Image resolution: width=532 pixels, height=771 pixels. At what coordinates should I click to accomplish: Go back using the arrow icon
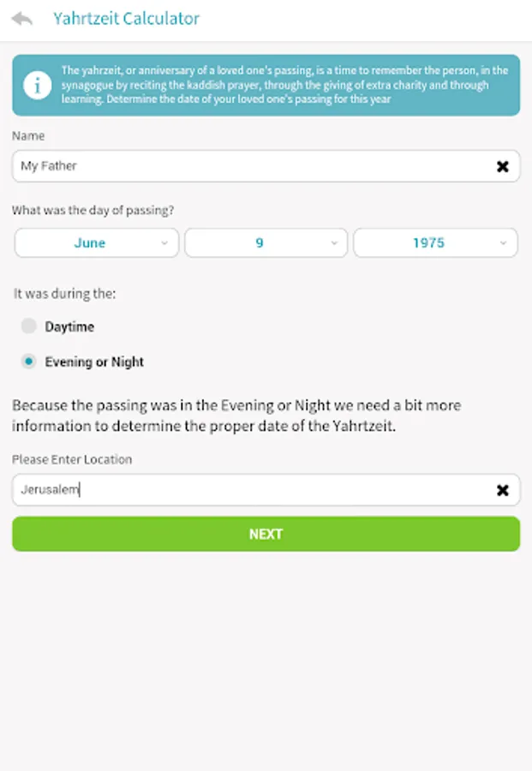(x=22, y=19)
